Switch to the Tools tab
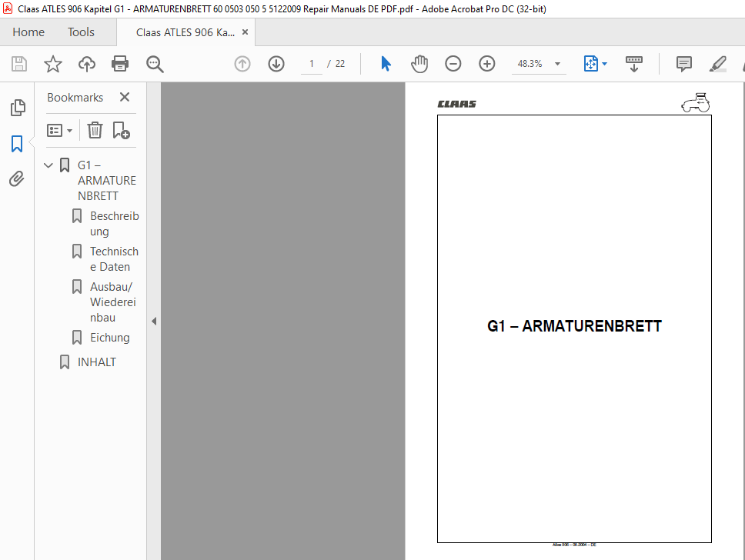This screenshot has width=745, height=560. [81, 32]
